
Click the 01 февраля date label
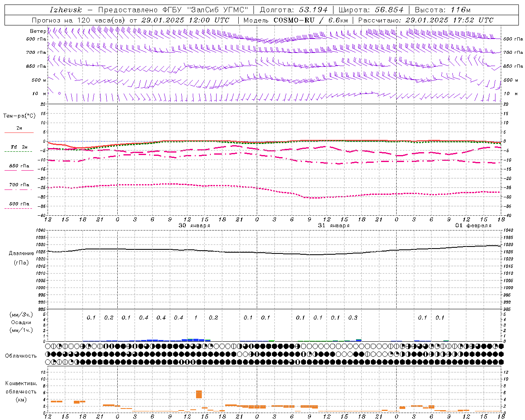[x=473, y=226]
